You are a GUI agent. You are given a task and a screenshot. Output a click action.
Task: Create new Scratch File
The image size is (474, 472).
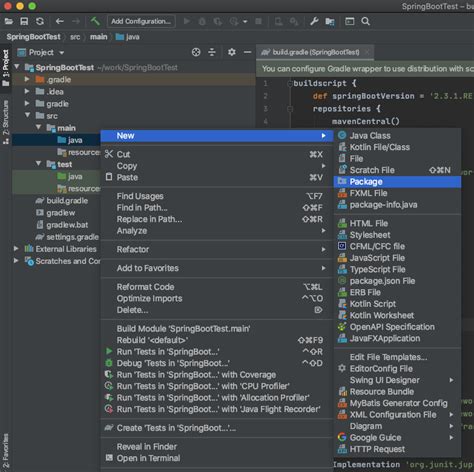397,170
